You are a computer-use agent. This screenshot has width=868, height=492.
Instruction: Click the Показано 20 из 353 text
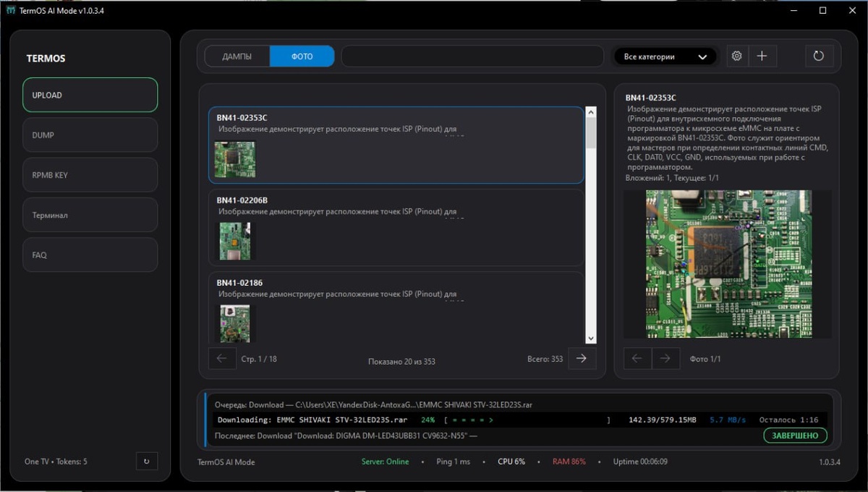[x=401, y=361]
